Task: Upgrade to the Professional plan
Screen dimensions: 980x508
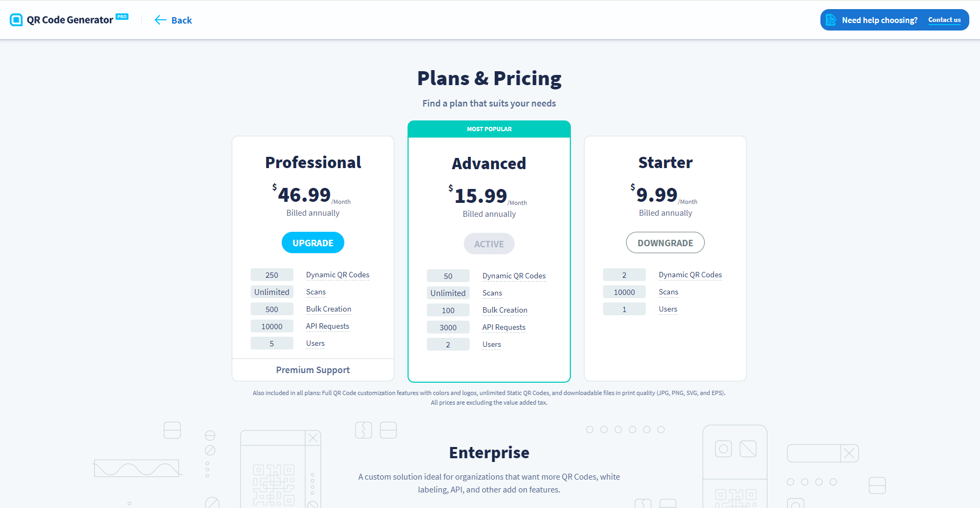Action: (x=313, y=243)
